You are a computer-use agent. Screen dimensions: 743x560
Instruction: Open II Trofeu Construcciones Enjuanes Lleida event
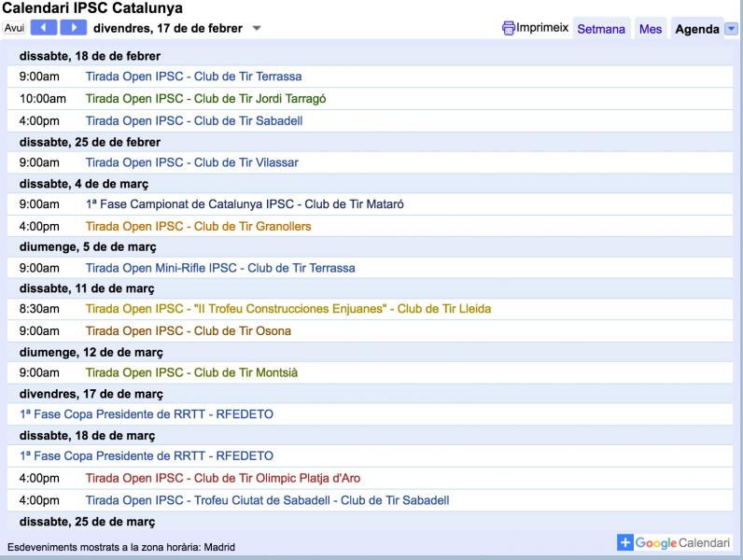pos(287,309)
